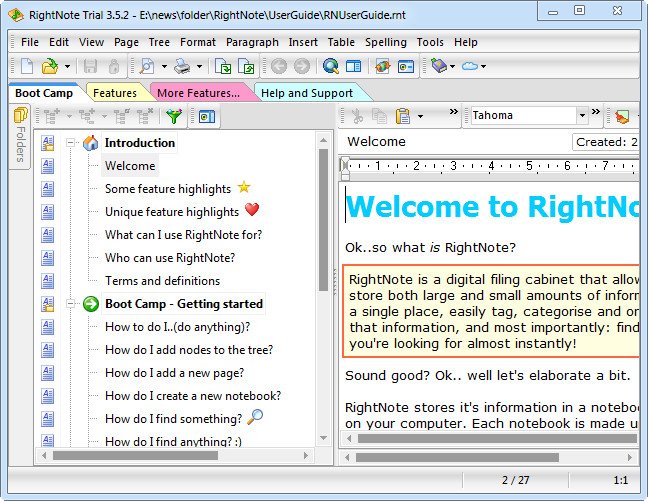Open the print preview dropdown arrow
648x501 pixels.
[164, 66]
